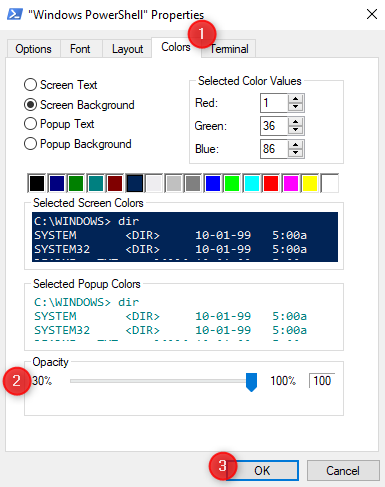
Task: Click the Cancel button
Action: click(343, 470)
